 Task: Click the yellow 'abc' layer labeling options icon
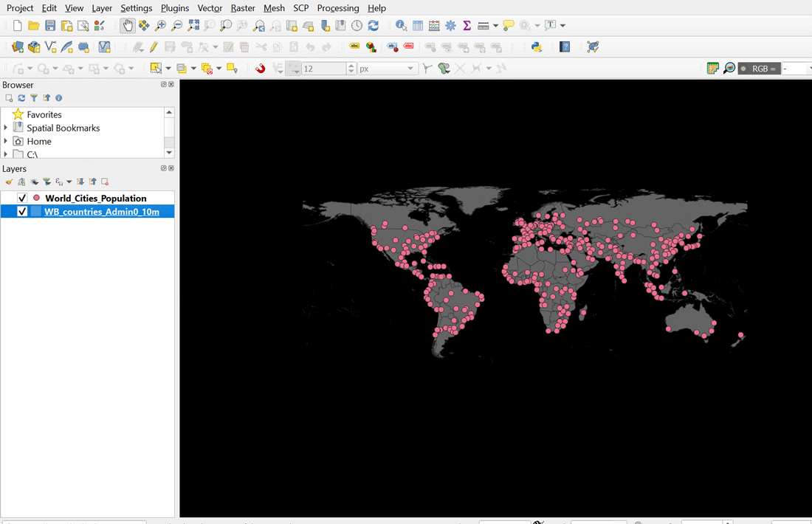pos(354,46)
